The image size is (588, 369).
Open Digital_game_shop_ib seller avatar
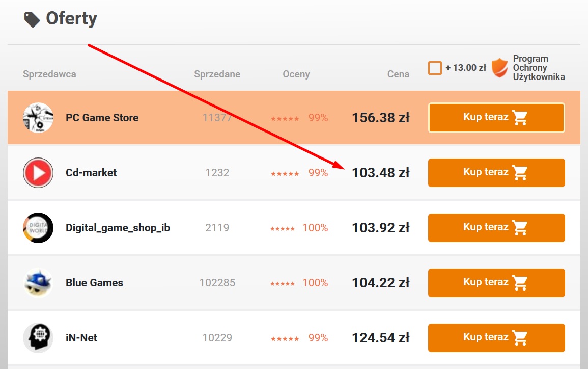pos(38,228)
